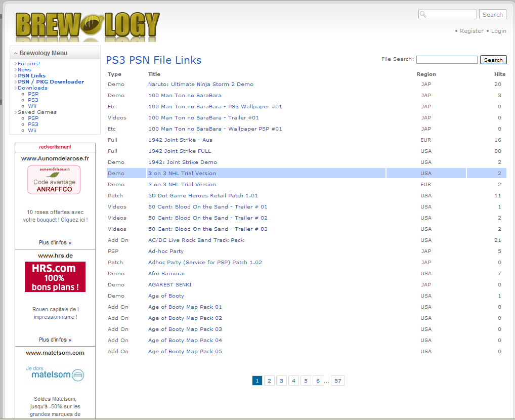This screenshot has height=420, width=515.
Task: Open Age of Booty Map Pack 04
Action: (185, 341)
